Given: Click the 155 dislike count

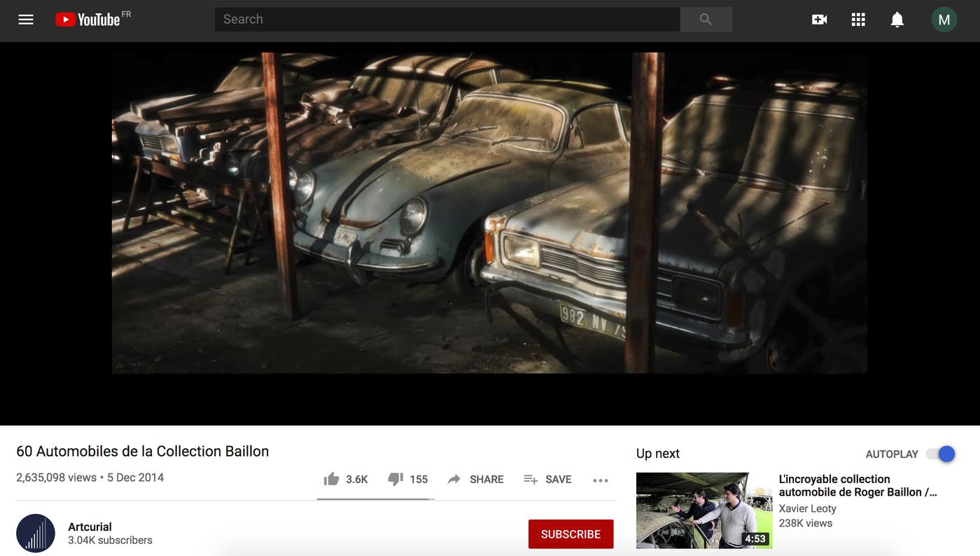Looking at the screenshot, I should tap(419, 480).
